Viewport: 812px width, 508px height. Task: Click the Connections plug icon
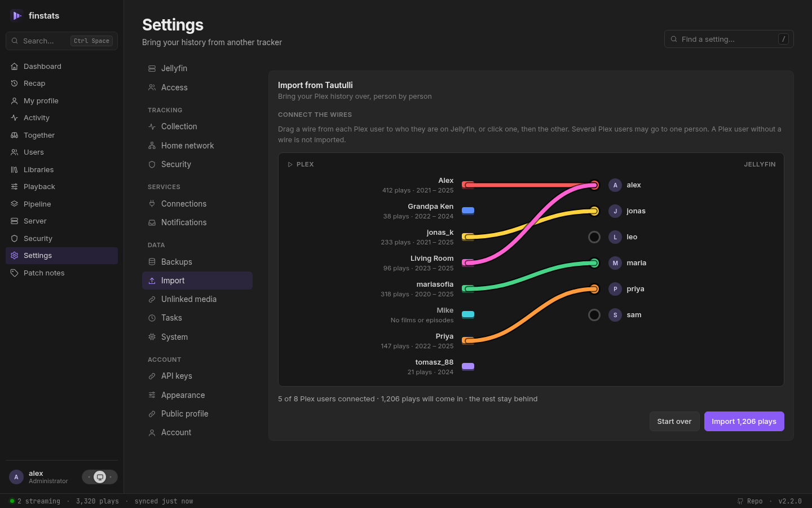coord(152,204)
